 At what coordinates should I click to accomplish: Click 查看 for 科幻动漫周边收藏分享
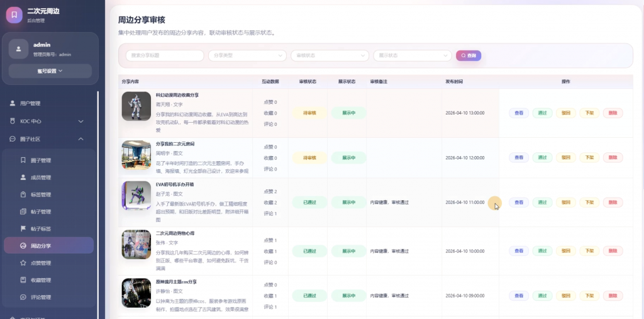pyautogui.click(x=519, y=113)
